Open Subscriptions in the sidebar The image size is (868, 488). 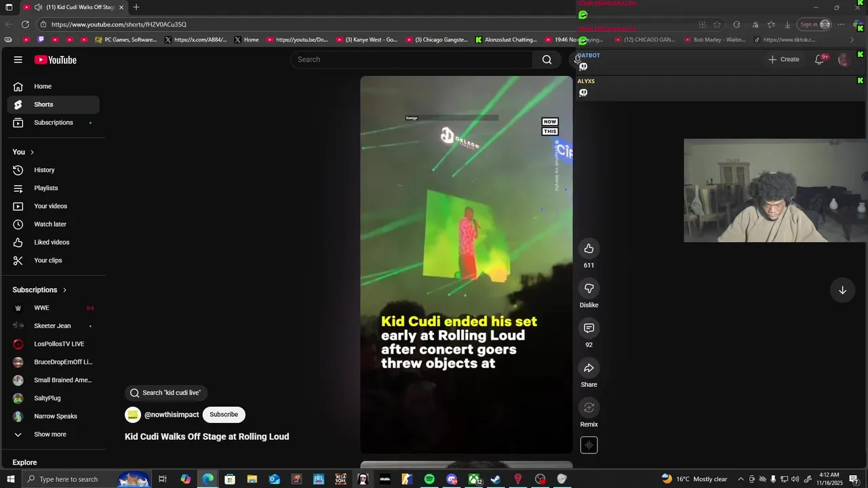[x=54, y=123]
